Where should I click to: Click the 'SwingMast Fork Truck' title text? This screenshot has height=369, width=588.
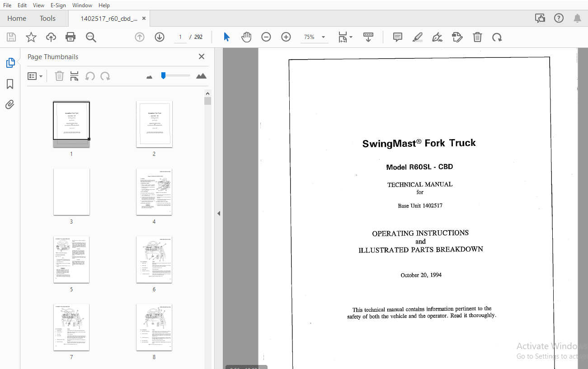(419, 143)
